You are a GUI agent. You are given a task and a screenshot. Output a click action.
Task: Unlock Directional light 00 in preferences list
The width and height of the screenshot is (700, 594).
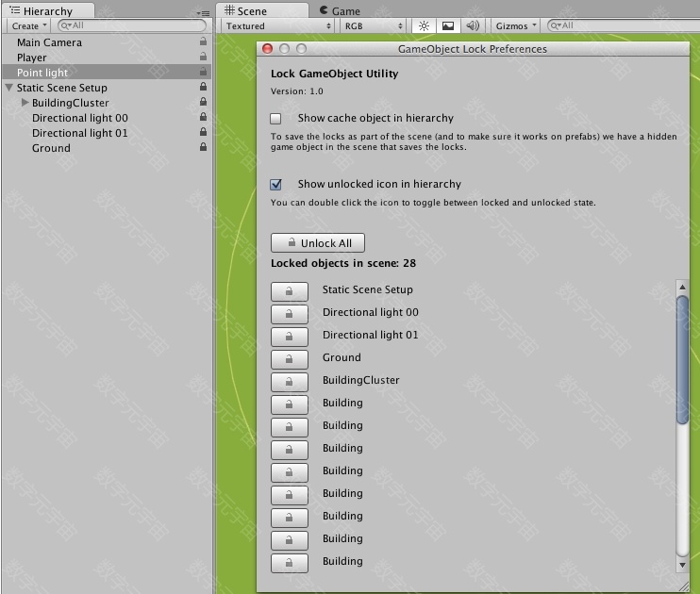click(290, 314)
